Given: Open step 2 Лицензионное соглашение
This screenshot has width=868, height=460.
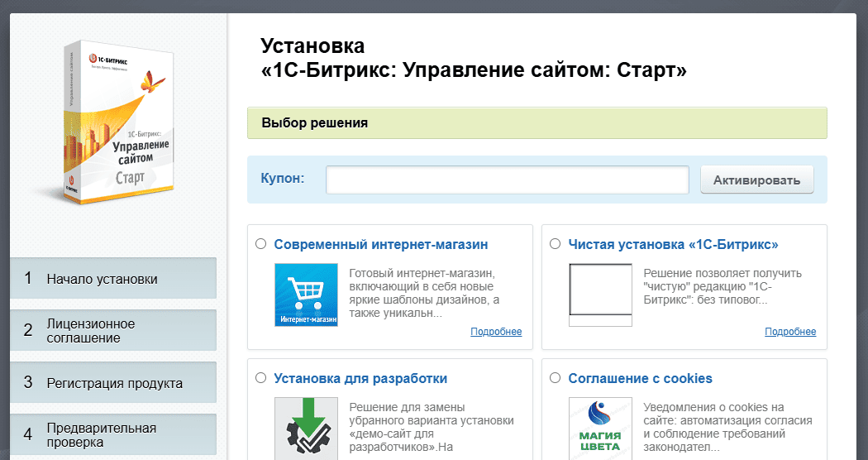Looking at the screenshot, I should [113, 330].
